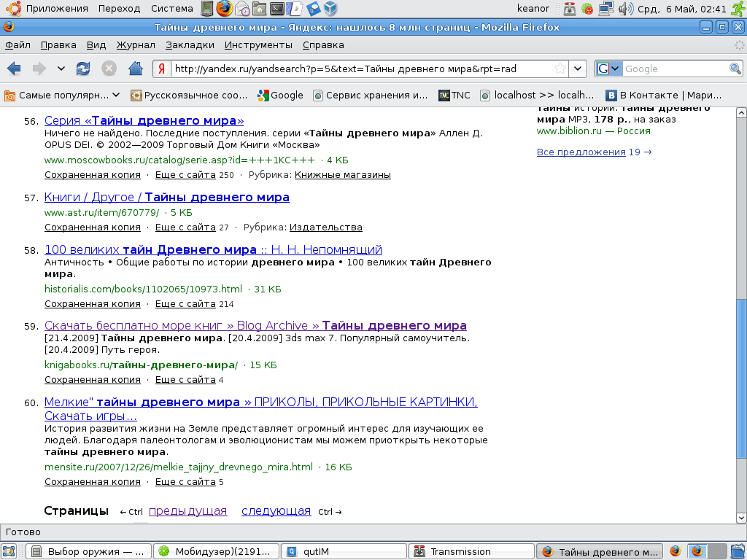Switch to qutIM window in taskbar
Viewport: 747px width, 560px height.
(344, 551)
